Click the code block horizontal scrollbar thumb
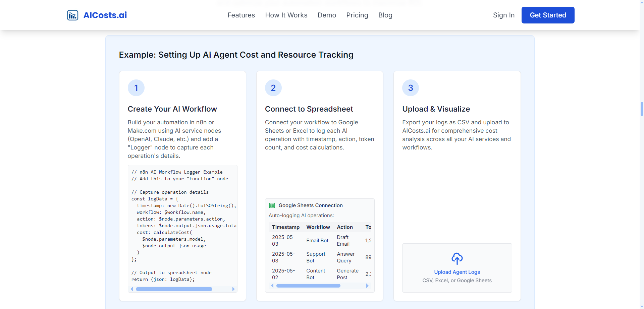Image resolution: width=644 pixels, height=309 pixels. tap(174, 289)
